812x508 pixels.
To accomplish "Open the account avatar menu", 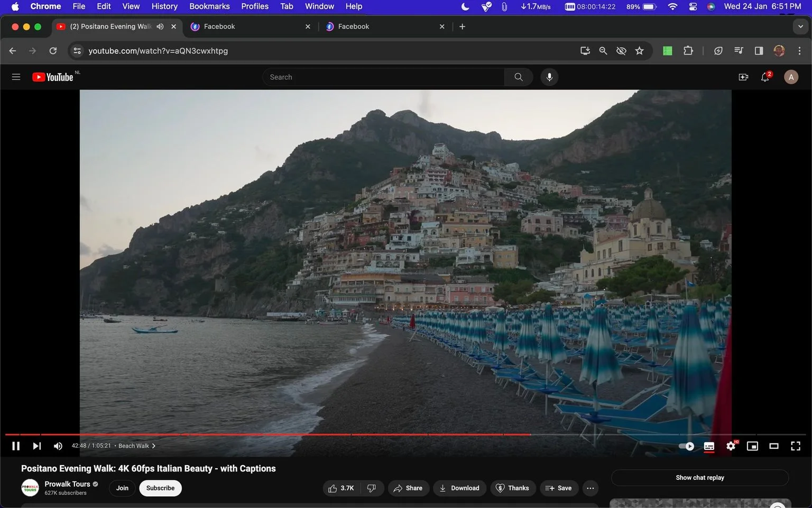I will [x=791, y=77].
